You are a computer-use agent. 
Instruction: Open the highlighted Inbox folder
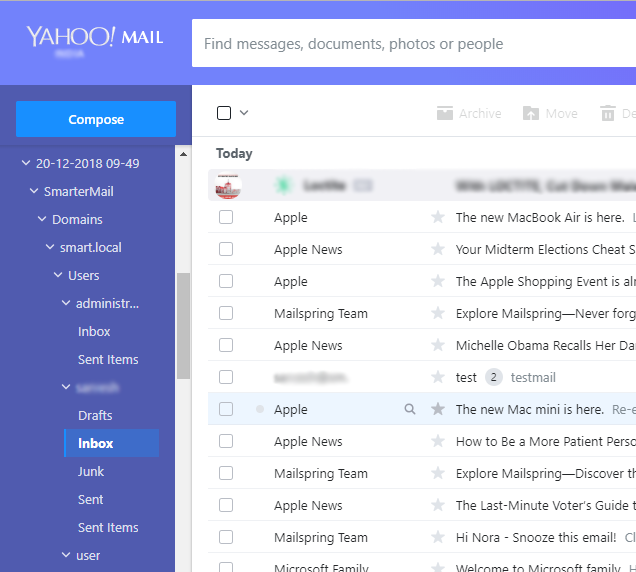coord(112,443)
